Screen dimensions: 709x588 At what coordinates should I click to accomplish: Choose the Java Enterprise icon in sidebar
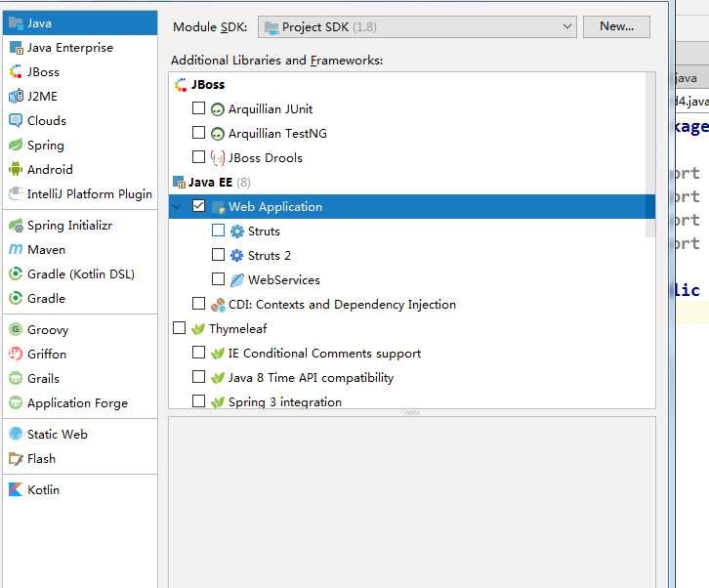click(16, 48)
